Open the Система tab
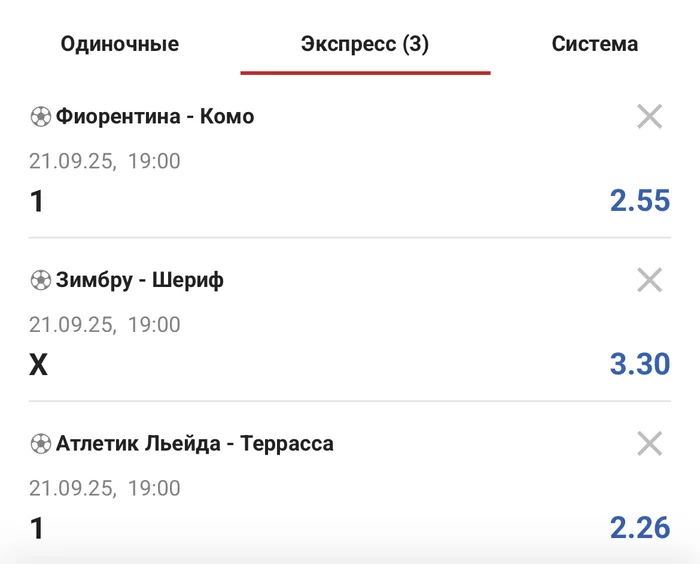This screenshot has width=700, height=577. [x=595, y=44]
